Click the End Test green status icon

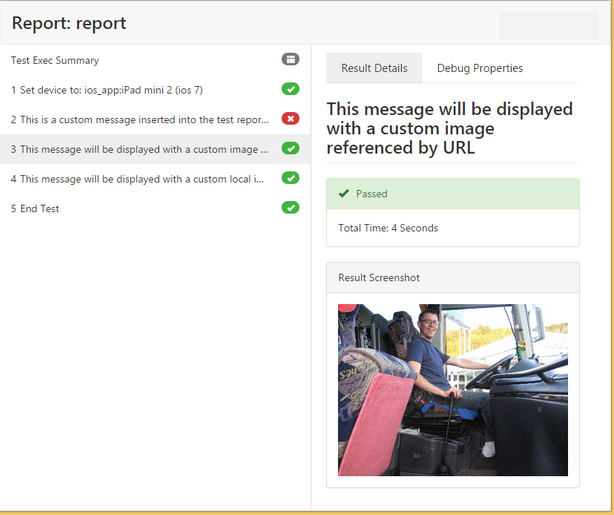pyautogui.click(x=290, y=208)
